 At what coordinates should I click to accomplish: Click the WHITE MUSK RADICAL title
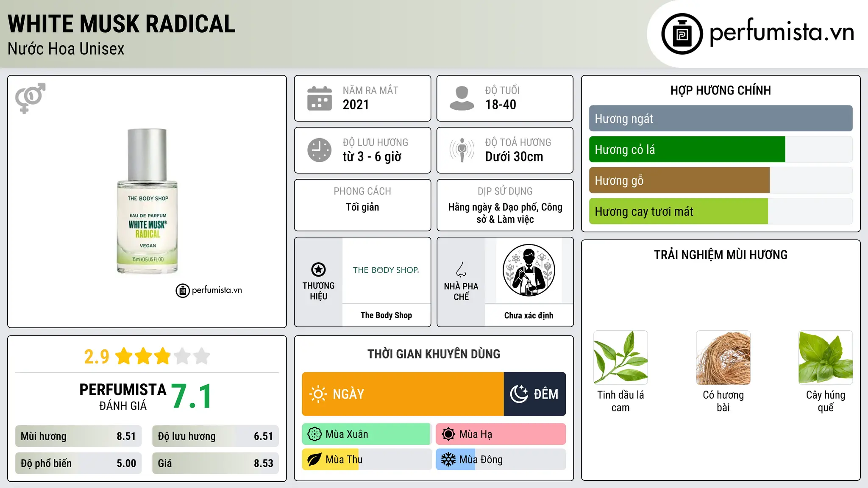[x=121, y=24]
